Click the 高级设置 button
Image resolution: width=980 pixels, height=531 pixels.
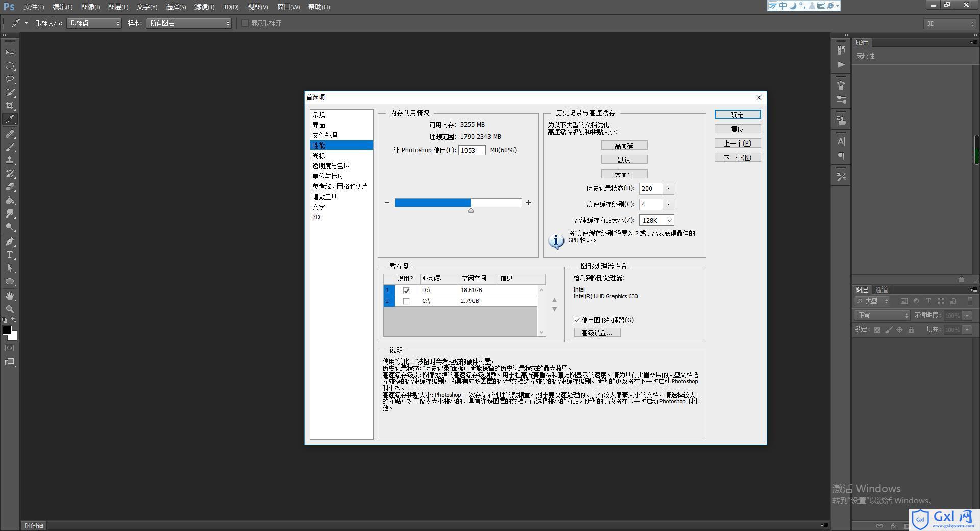597,333
